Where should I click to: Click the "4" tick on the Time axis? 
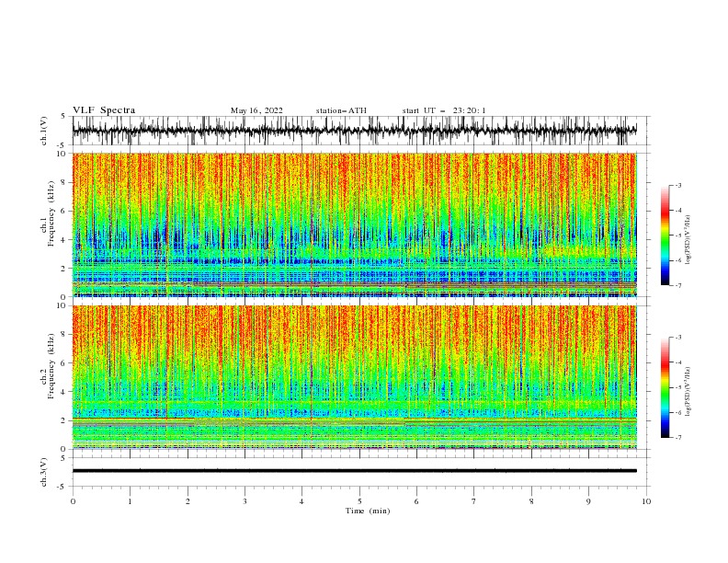pos(301,501)
